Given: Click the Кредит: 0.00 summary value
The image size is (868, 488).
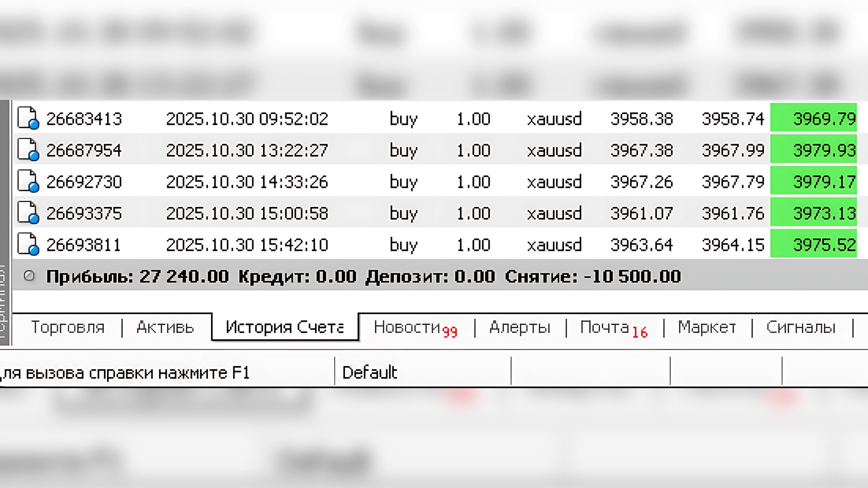Looking at the screenshot, I should click(x=297, y=277).
